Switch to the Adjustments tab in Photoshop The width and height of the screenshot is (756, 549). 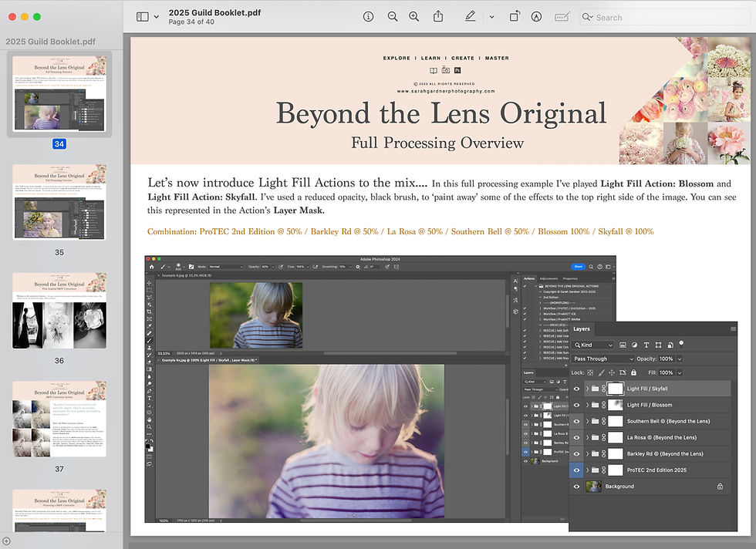(x=548, y=278)
